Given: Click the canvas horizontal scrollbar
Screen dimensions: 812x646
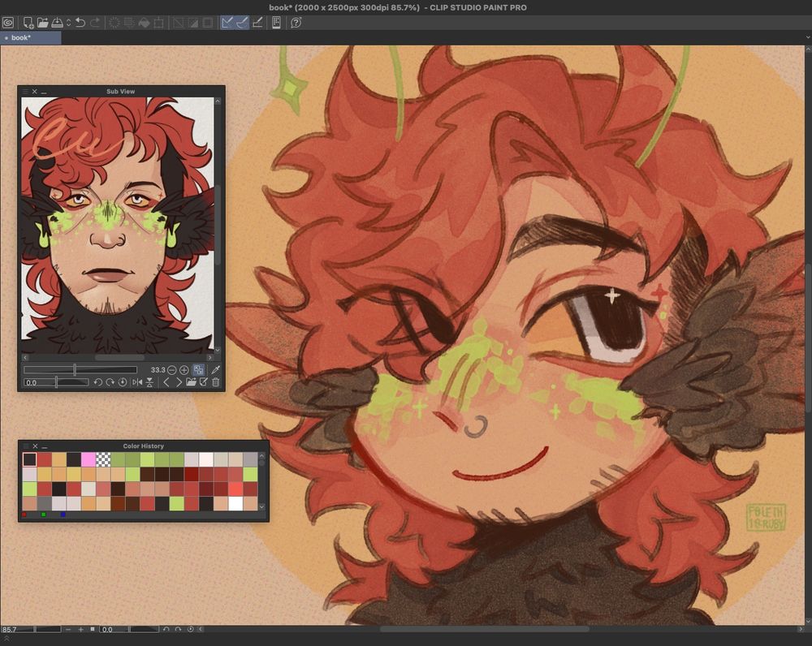Looking at the screenshot, I should 484,630.
